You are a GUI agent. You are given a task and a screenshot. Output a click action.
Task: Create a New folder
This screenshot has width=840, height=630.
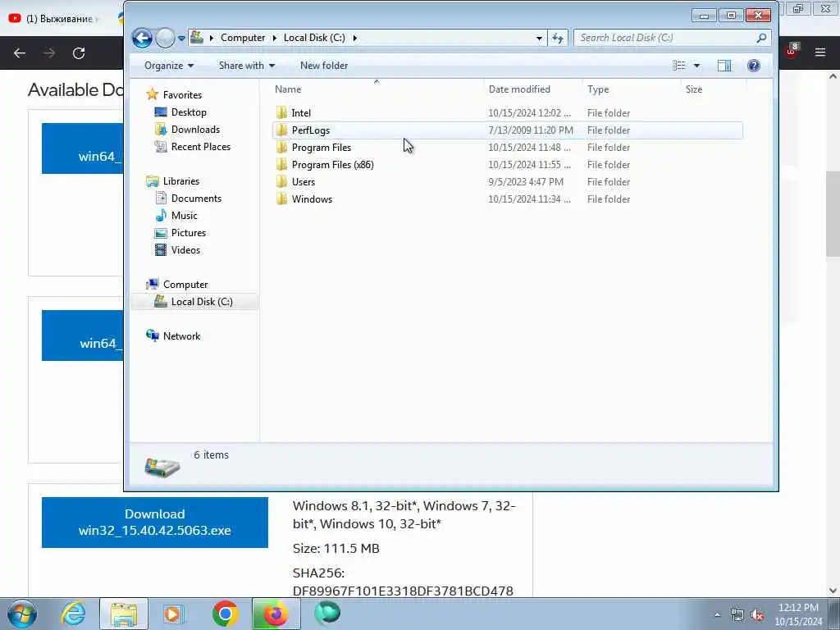tap(324, 66)
